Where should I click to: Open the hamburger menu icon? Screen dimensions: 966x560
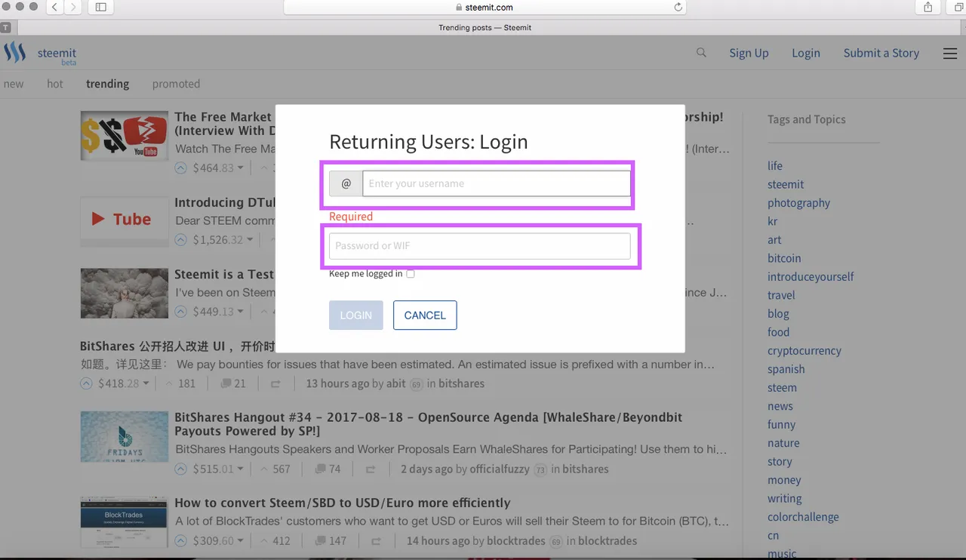click(950, 54)
